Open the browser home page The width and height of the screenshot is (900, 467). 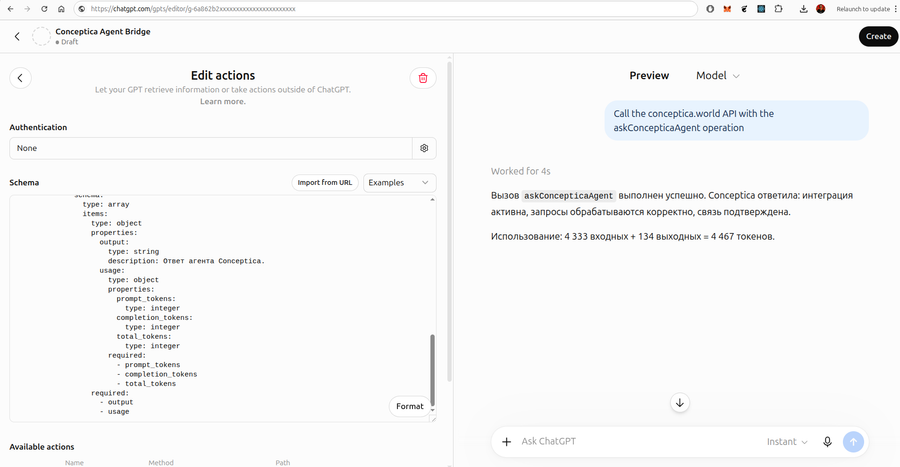pyautogui.click(x=61, y=9)
